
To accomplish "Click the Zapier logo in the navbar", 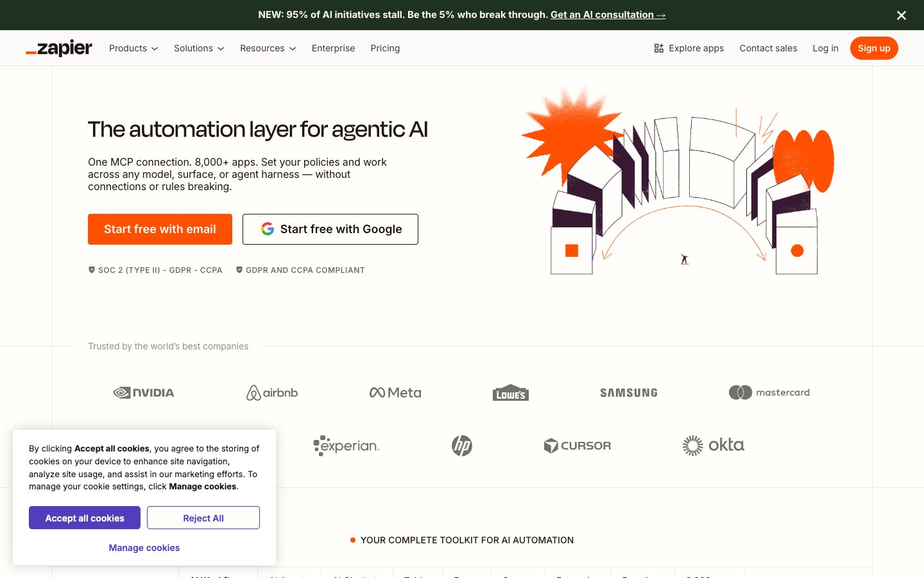I will click(x=58, y=48).
